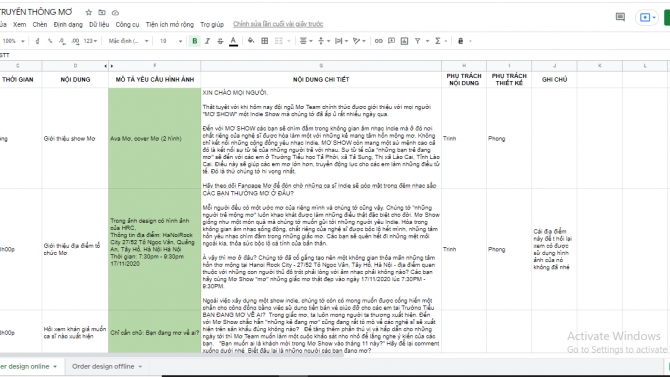Expand hidden column right arrow
This screenshot has height=377, width=670.
(x=112, y=66)
